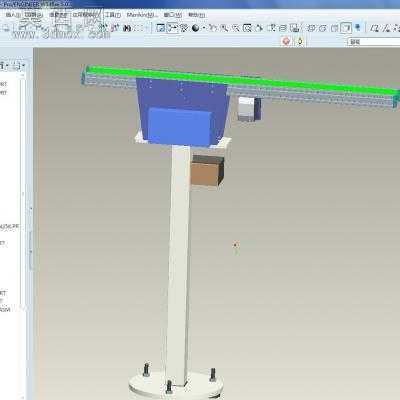Click the blue square repaint icon
400x400 pixels.
(161, 28)
